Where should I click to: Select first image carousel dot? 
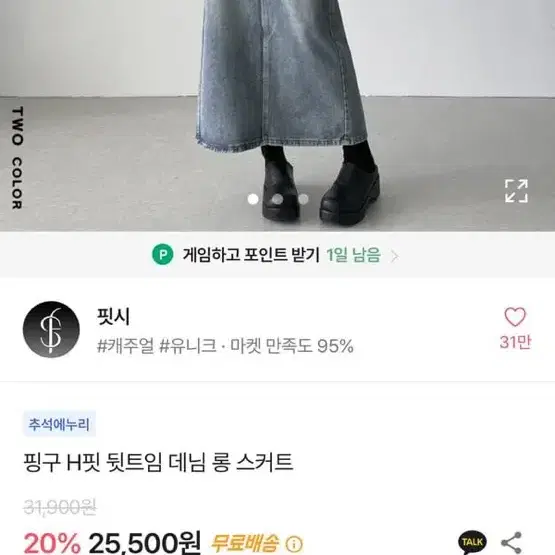coord(253,199)
